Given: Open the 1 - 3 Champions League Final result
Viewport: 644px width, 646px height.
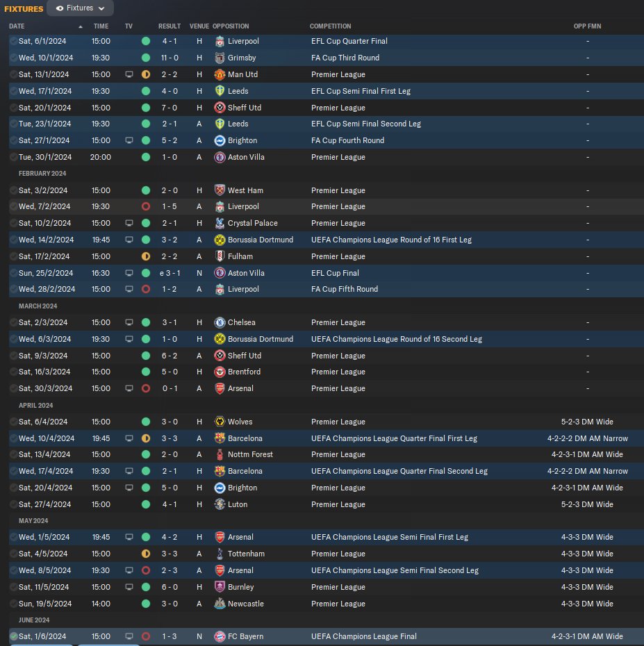Looking at the screenshot, I should tap(170, 636).
